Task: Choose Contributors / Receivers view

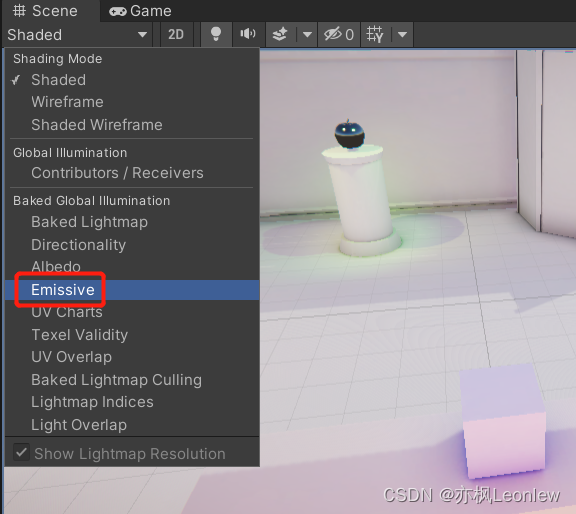Action: click(x=132, y=173)
